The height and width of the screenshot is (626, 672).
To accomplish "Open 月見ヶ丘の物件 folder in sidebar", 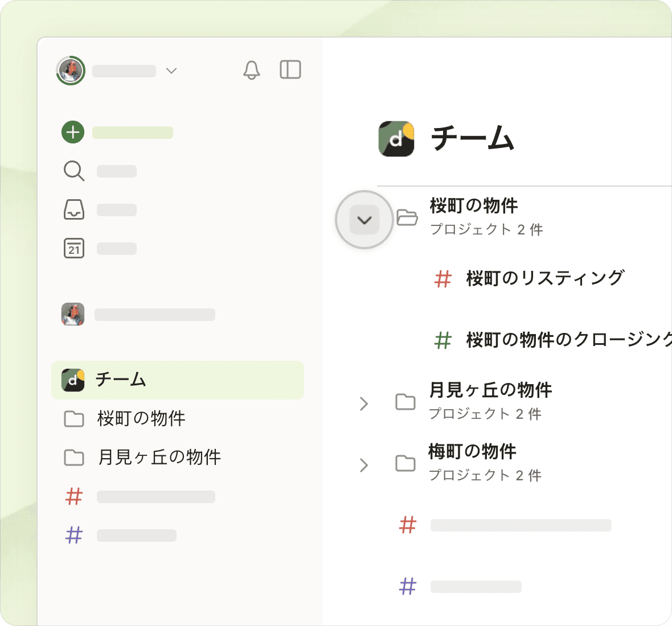I will click(x=159, y=458).
